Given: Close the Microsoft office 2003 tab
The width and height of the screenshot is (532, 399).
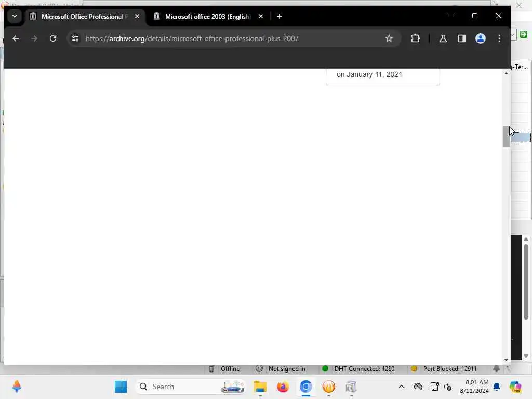Looking at the screenshot, I should click(x=261, y=16).
